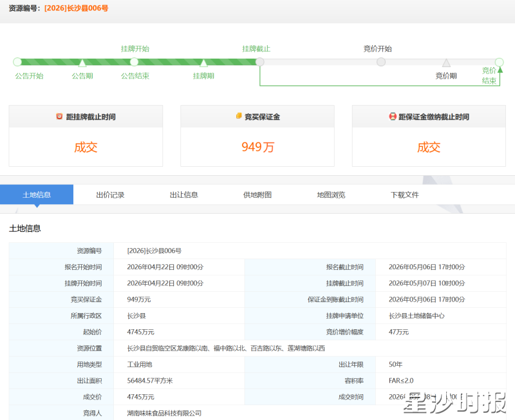Click the red icon beside 距保证金缴纳截止时间

393,117
